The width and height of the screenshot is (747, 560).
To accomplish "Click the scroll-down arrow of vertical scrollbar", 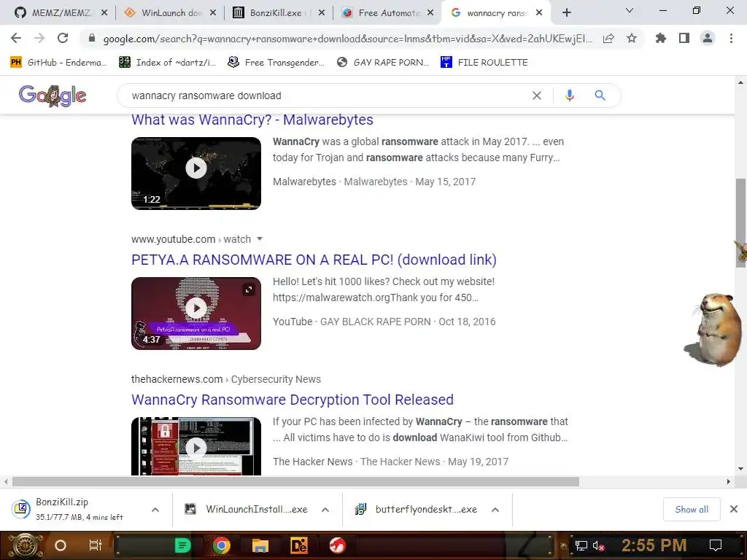I will click(x=741, y=469).
